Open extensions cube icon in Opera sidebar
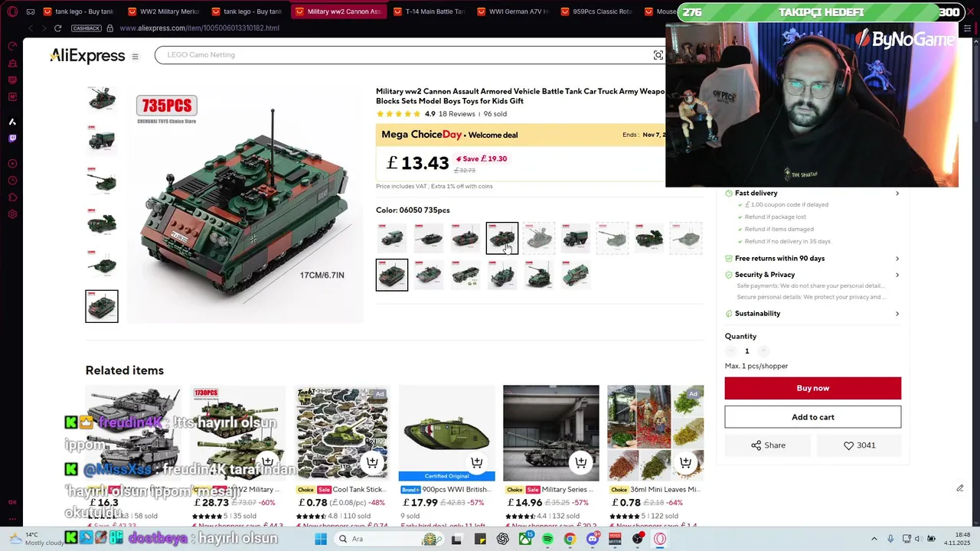 pos(12,197)
